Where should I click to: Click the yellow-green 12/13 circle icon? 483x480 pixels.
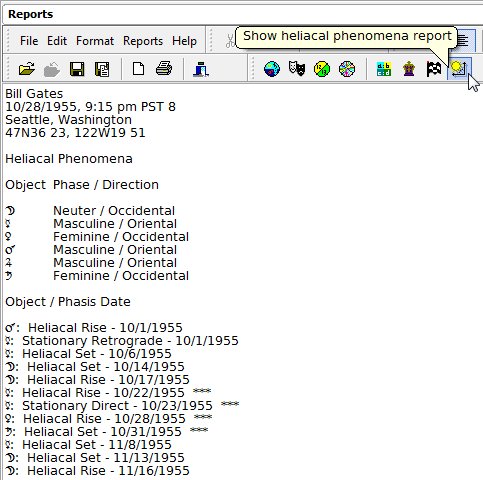point(322,69)
